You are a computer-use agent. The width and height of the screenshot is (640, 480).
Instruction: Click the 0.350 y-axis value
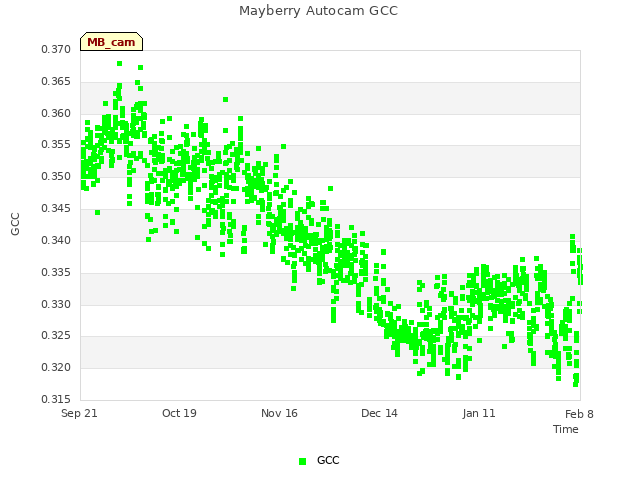[56, 177]
